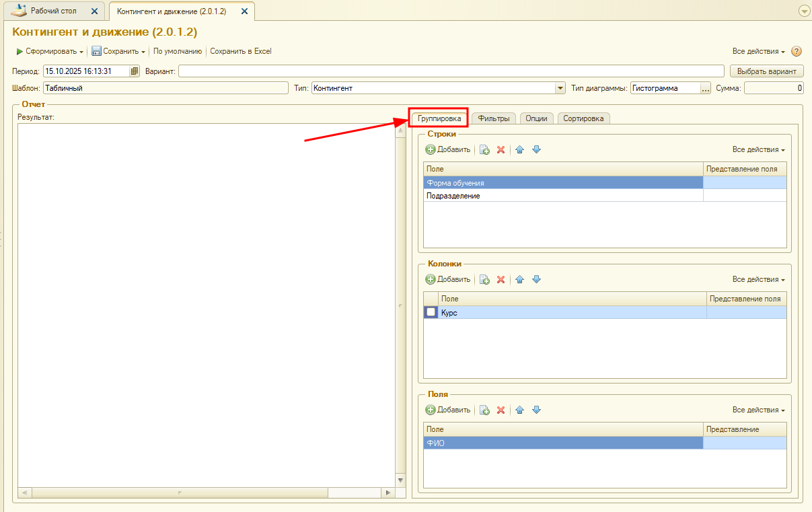Click the delete icon in Строки section
The width and height of the screenshot is (812, 512).
pos(501,149)
